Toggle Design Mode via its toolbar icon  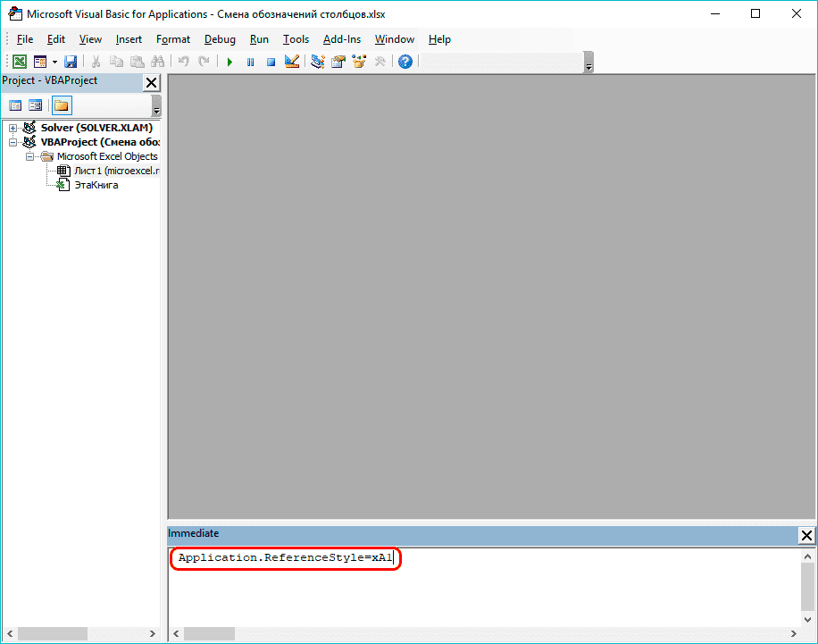point(291,61)
